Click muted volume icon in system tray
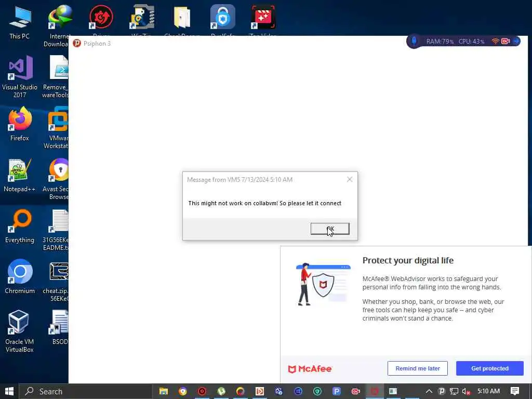Image resolution: width=532 pixels, height=399 pixels. 466,391
